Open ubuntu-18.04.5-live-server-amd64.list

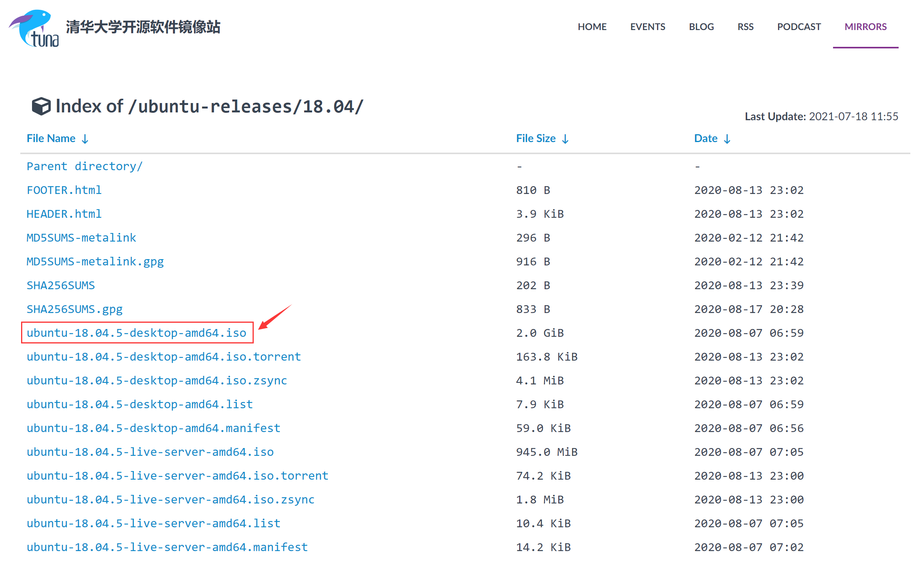(153, 523)
